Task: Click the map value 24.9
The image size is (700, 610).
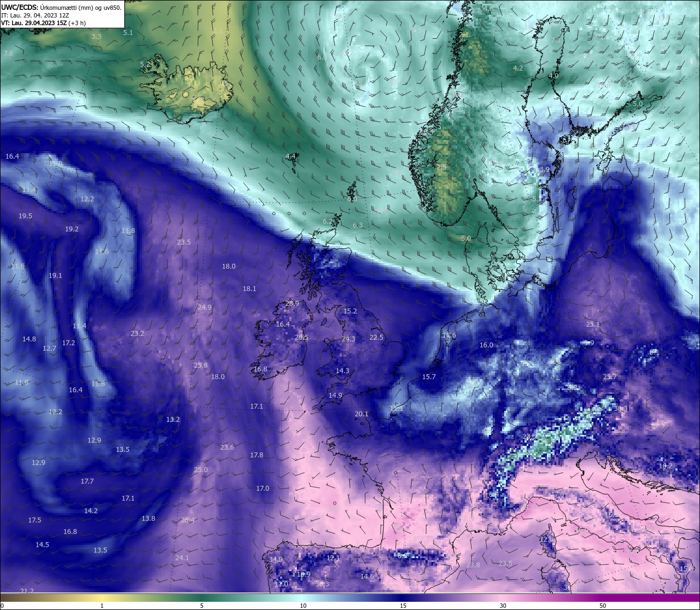Action: pos(205,307)
